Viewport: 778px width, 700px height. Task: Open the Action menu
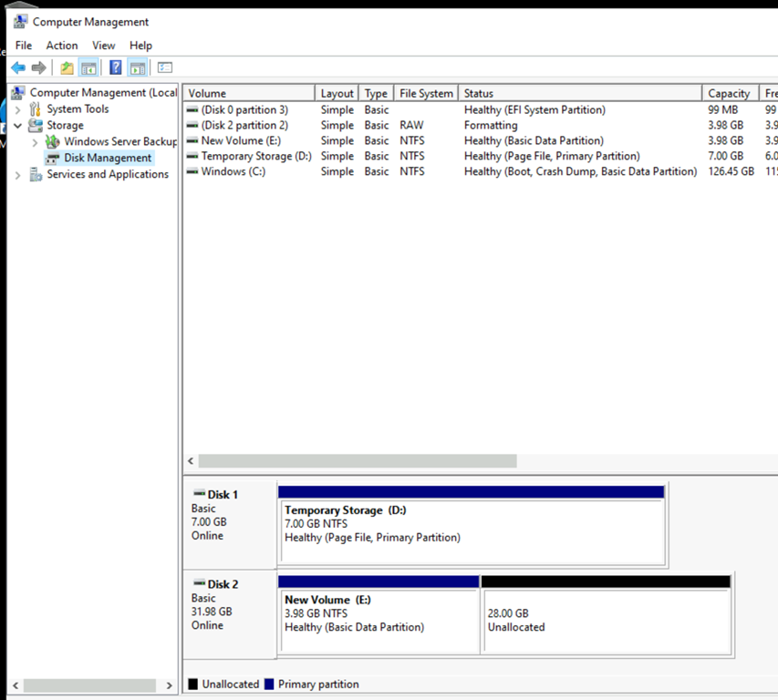[x=62, y=46]
